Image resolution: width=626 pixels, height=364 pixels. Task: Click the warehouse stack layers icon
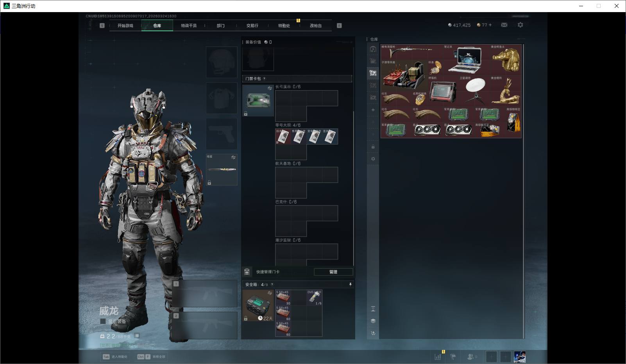click(x=373, y=321)
